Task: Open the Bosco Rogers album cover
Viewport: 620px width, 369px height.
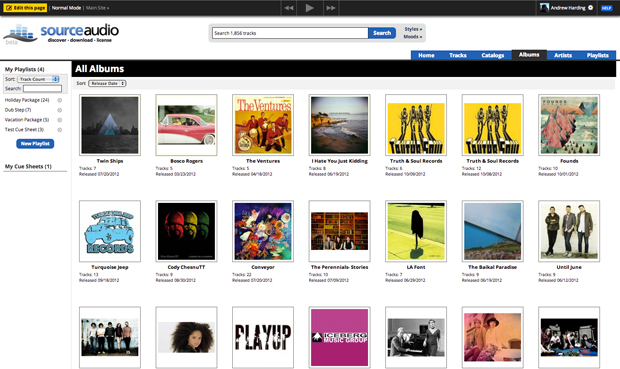Action: click(186, 125)
